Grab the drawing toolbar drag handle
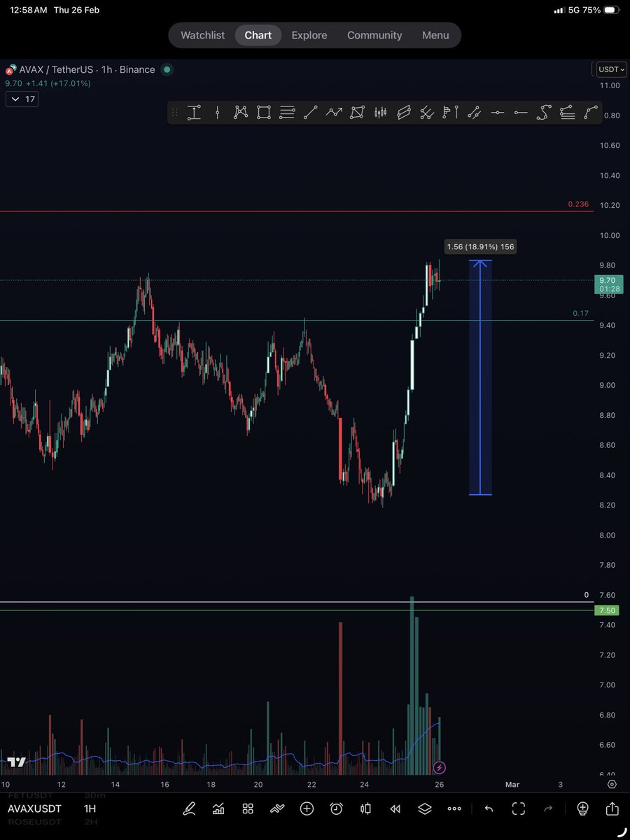630x840 pixels. [x=174, y=112]
